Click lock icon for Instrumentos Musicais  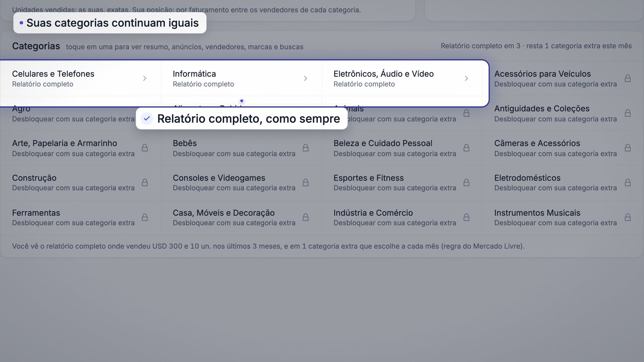[627, 217]
